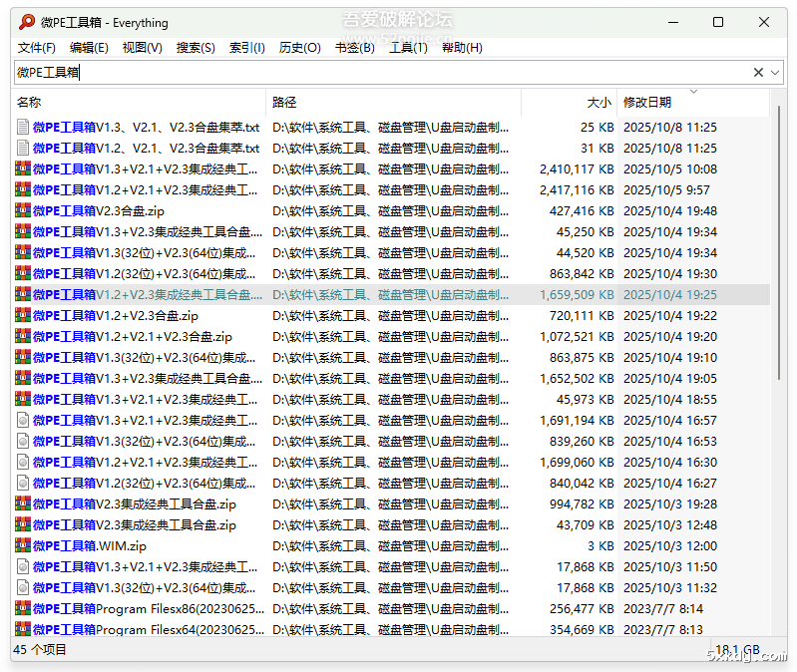Click modified date 2023/7/7 8:14
The width and height of the screenshot is (797, 672).
pyautogui.click(x=663, y=609)
